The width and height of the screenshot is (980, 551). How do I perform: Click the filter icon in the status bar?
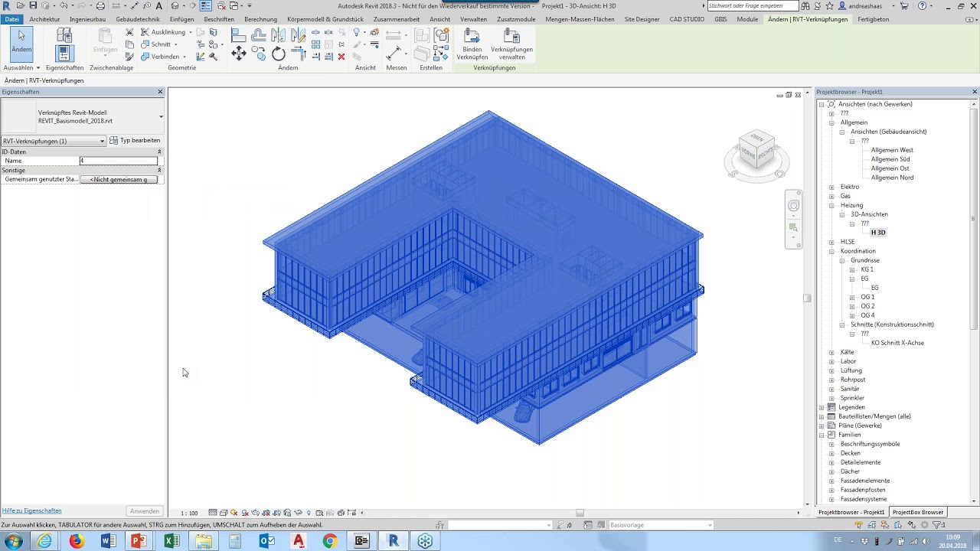tap(937, 525)
